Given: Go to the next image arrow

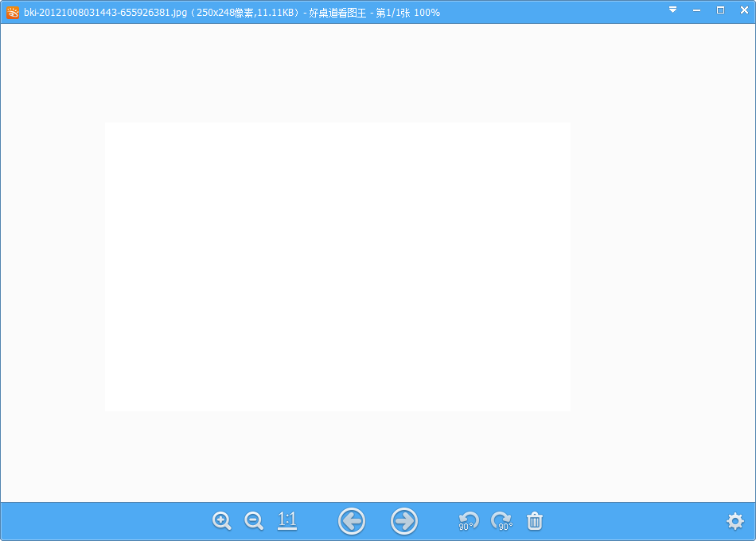Looking at the screenshot, I should point(403,521).
